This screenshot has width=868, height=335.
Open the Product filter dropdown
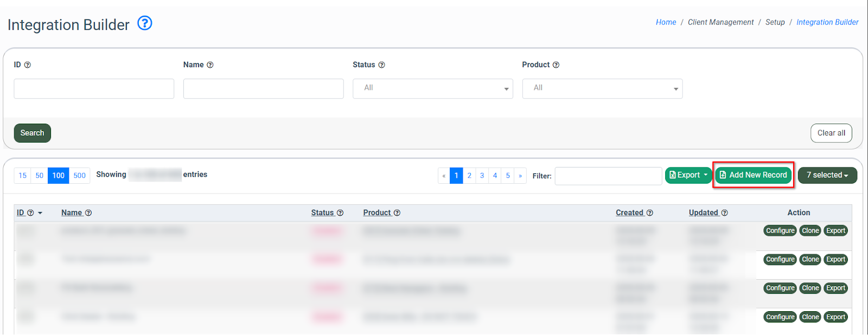[x=602, y=88]
